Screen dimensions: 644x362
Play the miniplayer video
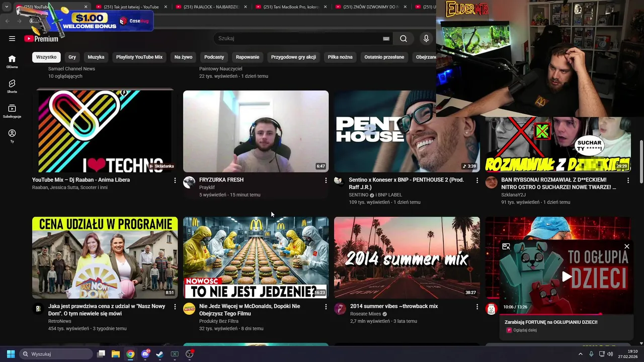pos(567,277)
